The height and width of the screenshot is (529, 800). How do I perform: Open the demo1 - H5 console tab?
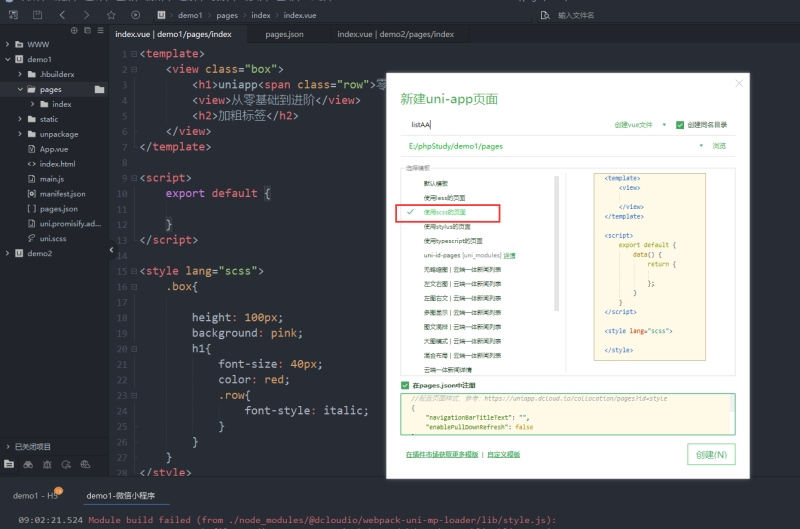(x=35, y=495)
